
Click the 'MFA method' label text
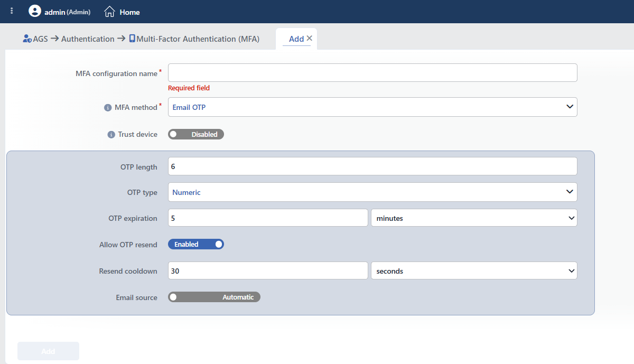[136, 107]
